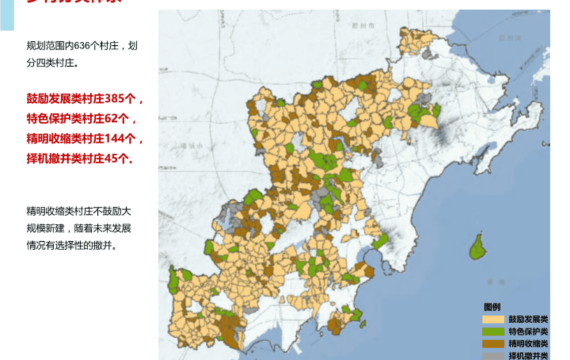Click the green offshore island on the map
Screen dimensions: 570x360
(478, 247)
